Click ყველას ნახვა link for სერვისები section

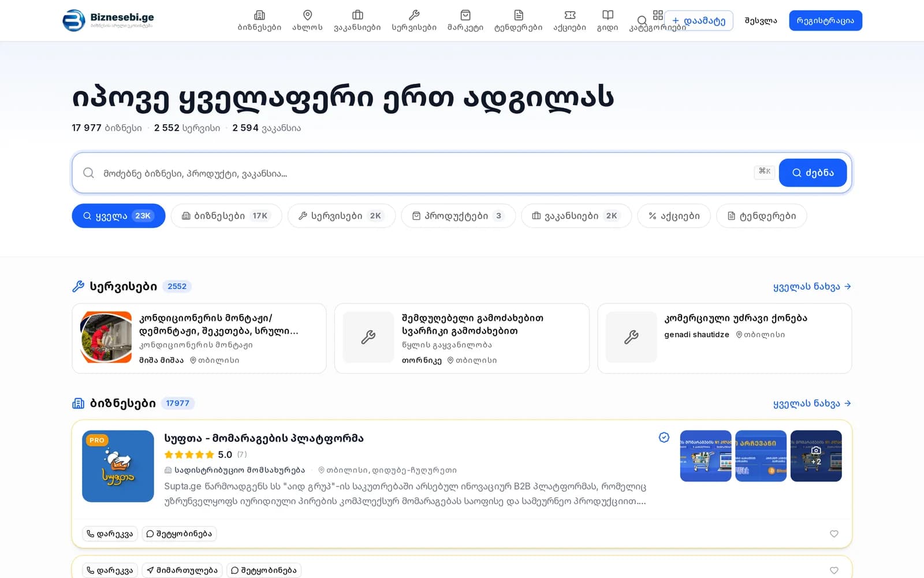pyautogui.click(x=812, y=287)
